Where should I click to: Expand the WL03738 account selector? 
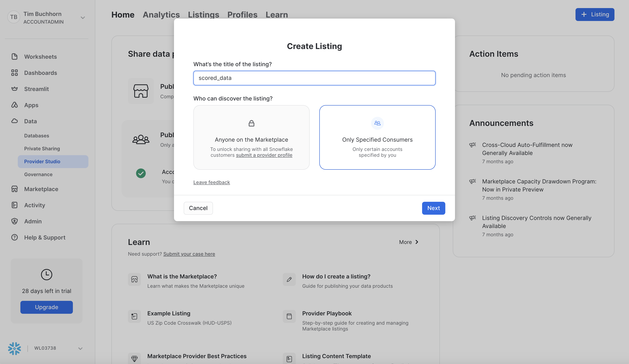pos(80,348)
